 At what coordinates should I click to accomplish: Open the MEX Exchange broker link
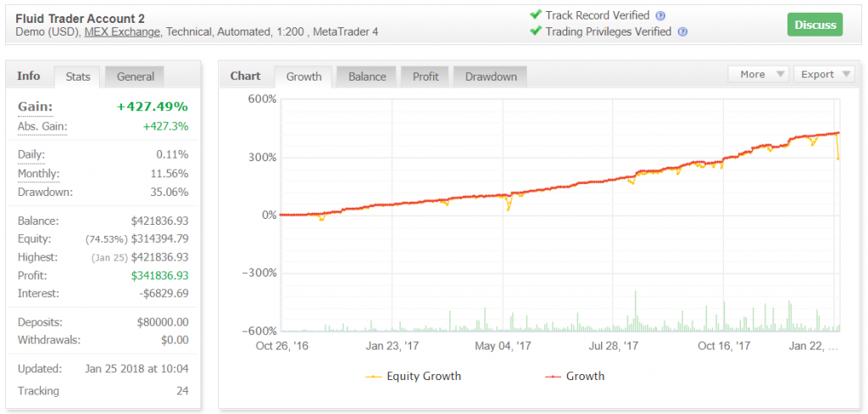tap(122, 32)
